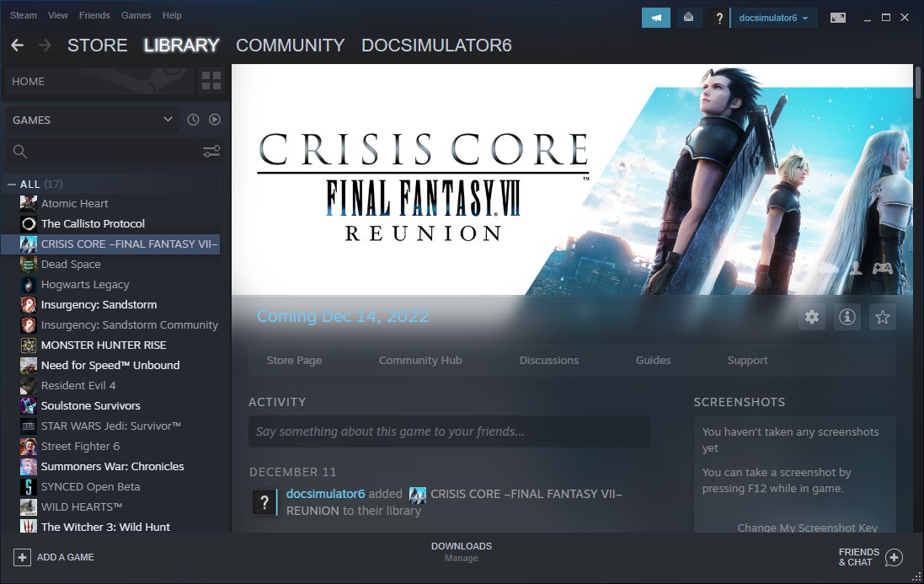The width and height of the screenshot is (924, 584).
Task: Click Change My Screenshot Key
Action: [807, 528]
